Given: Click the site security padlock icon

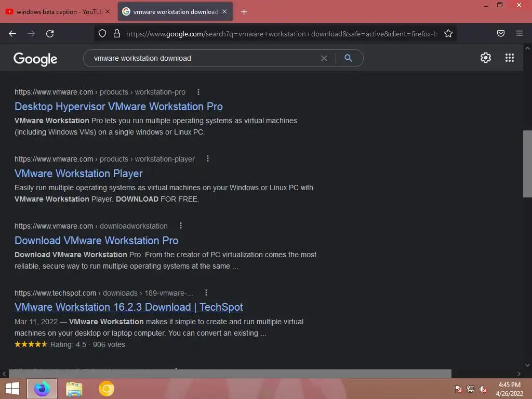Looking at the screenshot, I should coord(117,33).
